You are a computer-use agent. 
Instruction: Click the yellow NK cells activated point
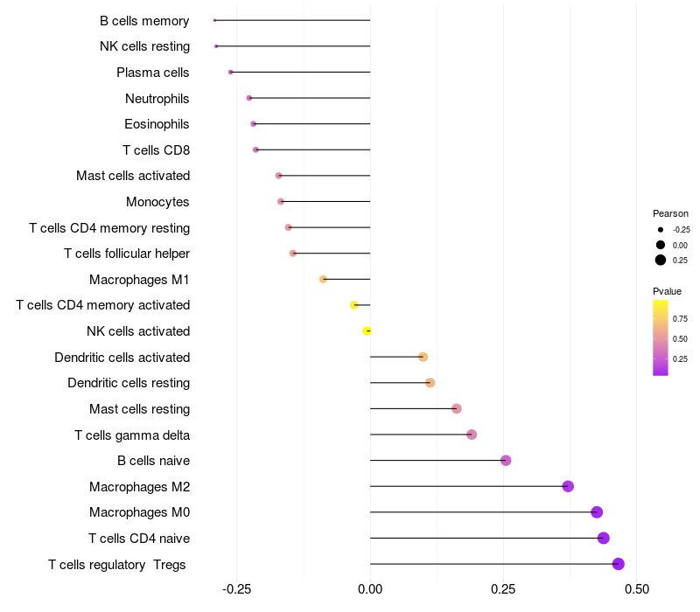pos(367,330)
